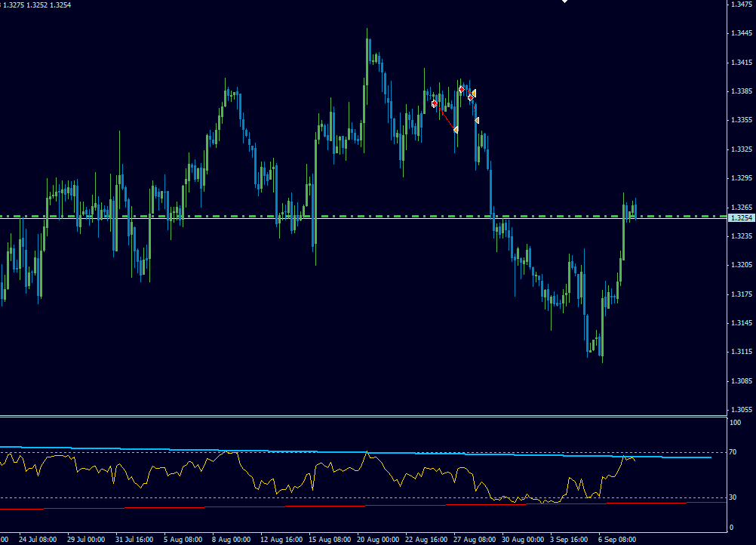Image resolution: width=756 pixels, height=545 pixels.
Task: Click time label 8 Aug 00:00
Action: point(231,539)
